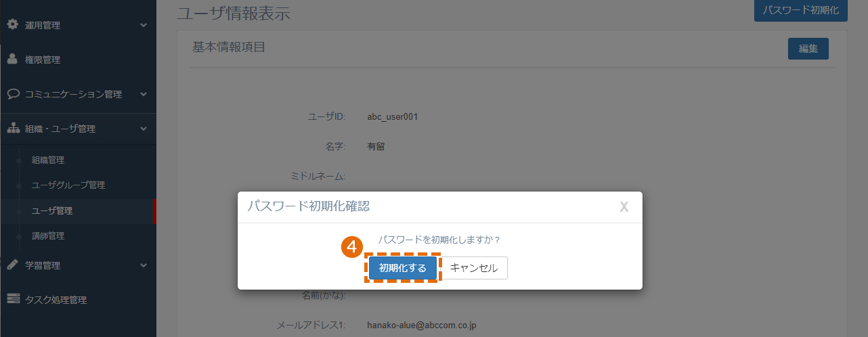Click キャンセル in the dialog
868x337 pixels.
click(x=474, y=268)
